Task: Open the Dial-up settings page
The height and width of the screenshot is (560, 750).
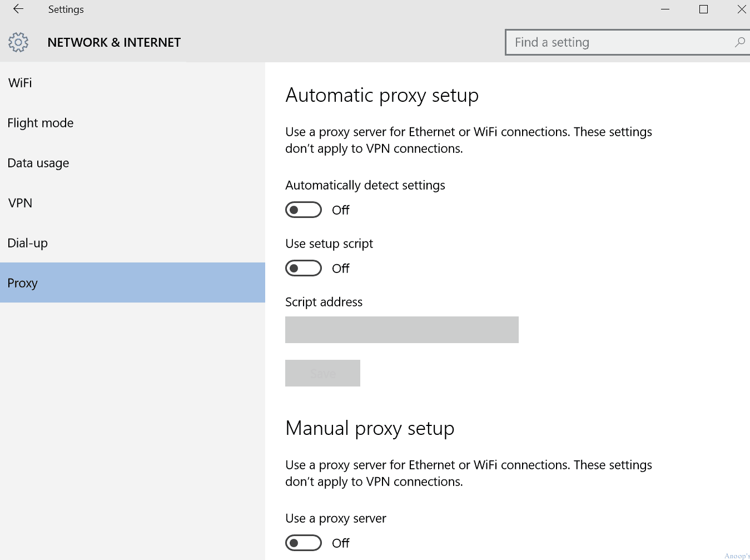Action: click(132, 243)
